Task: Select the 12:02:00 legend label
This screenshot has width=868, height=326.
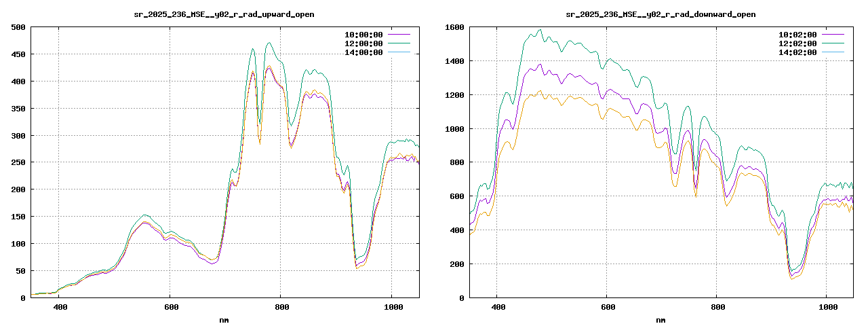Action: (x=797, y=43)
